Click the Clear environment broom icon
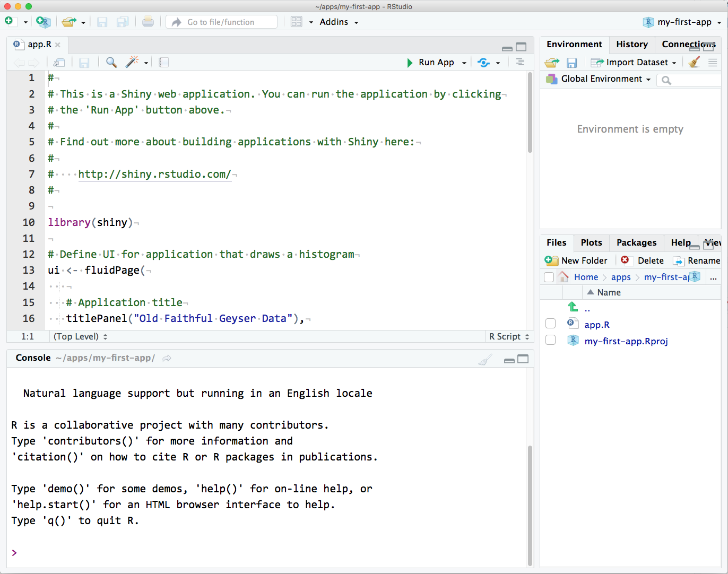This screenshot has width=728, height=574. [x=694, y=62]
